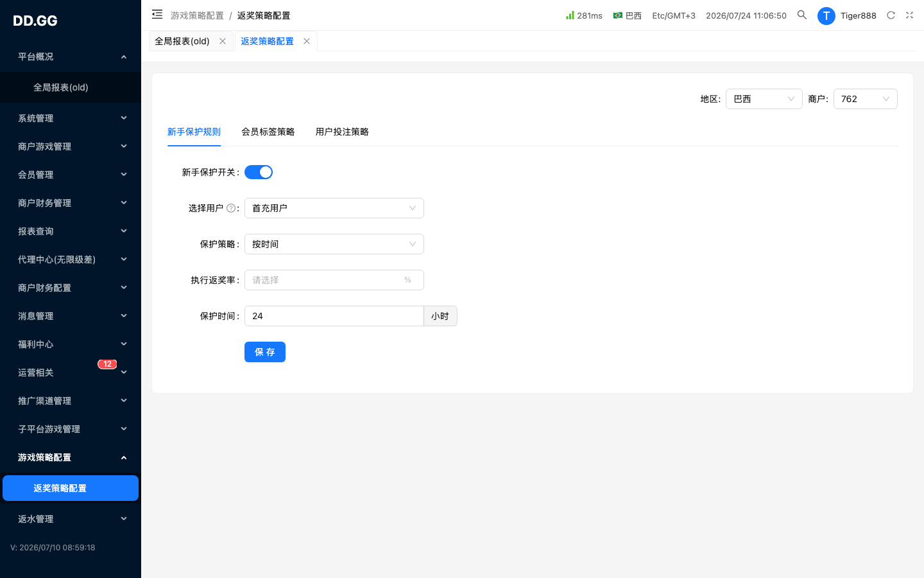The height and width of the screenshot is (578, 924).
Task: Expand 代理中心(无限级差) sidebar menu
Action: pyautogui.click(x=71, y=259)
